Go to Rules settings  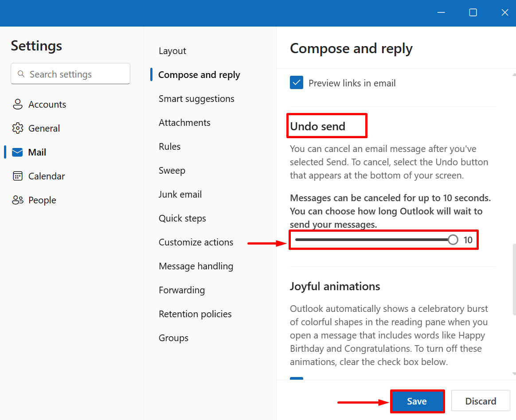(169, 147)
